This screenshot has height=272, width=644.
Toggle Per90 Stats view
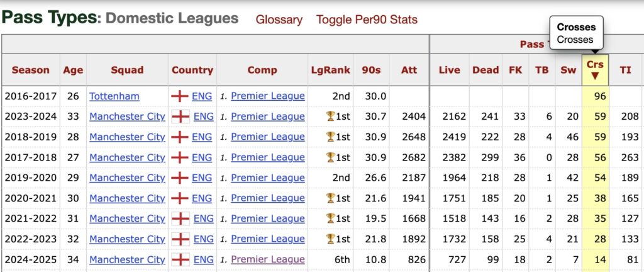pyautogui.click(x=367, y=20)
